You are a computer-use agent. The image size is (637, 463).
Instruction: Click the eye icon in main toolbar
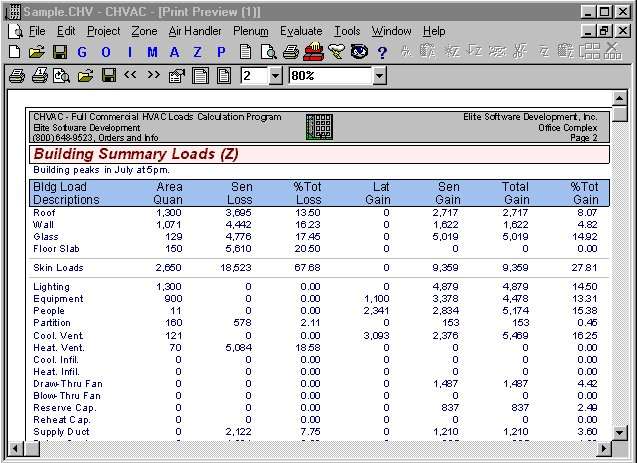(359, 52)
